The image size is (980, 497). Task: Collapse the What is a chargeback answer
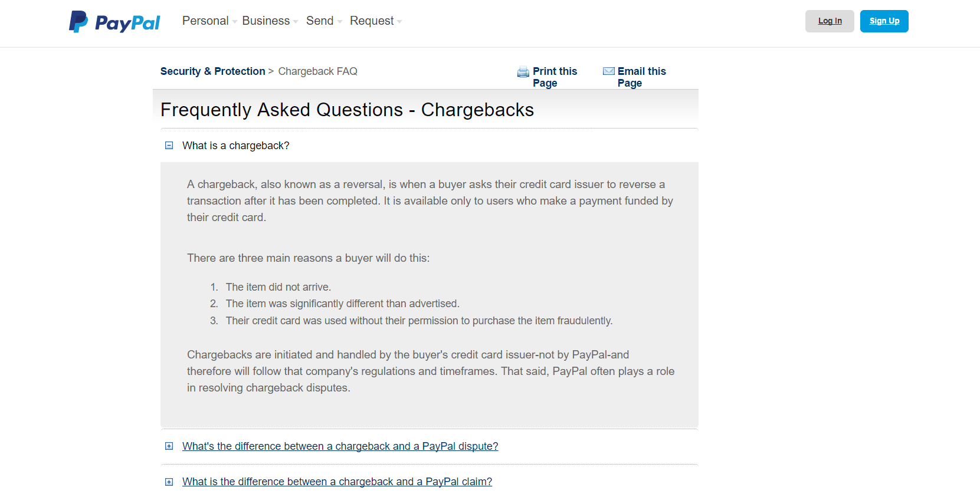tap(236, 145)
